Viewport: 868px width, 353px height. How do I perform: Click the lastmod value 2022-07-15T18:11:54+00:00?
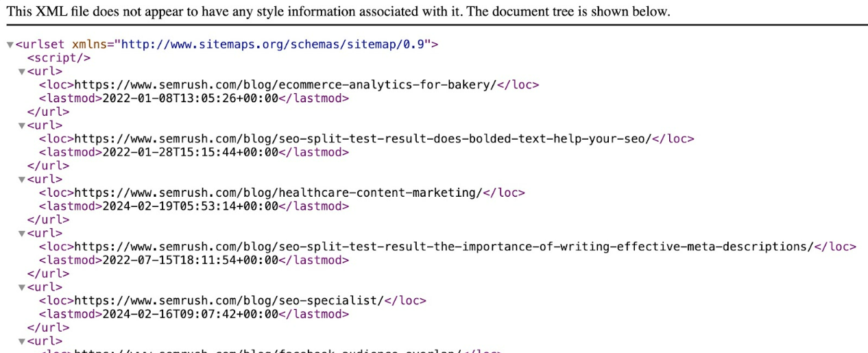(x=190, y=260)
